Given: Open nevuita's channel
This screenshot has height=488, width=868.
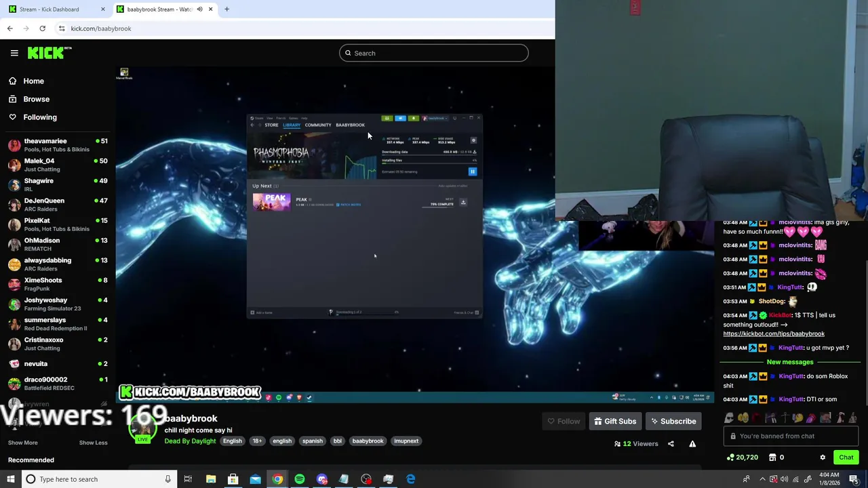Looking at the screenshot, I should [x=58, y=364].
